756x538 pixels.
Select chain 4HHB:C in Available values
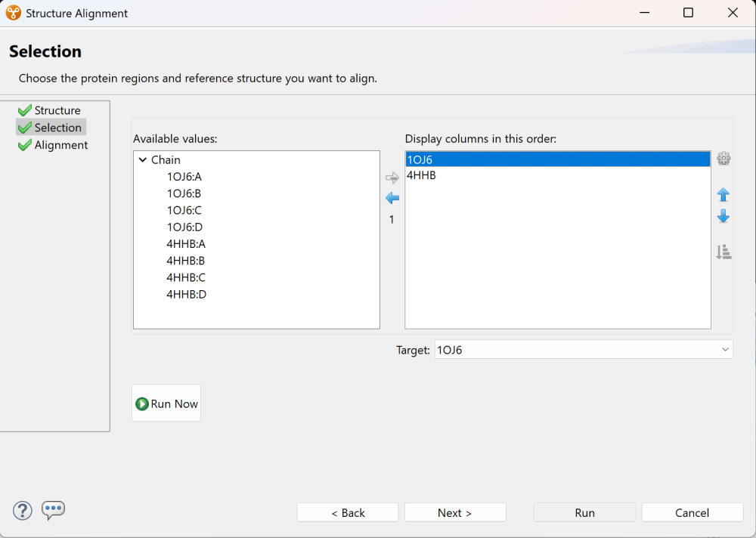pyautogui.click(x=186, y=277)
